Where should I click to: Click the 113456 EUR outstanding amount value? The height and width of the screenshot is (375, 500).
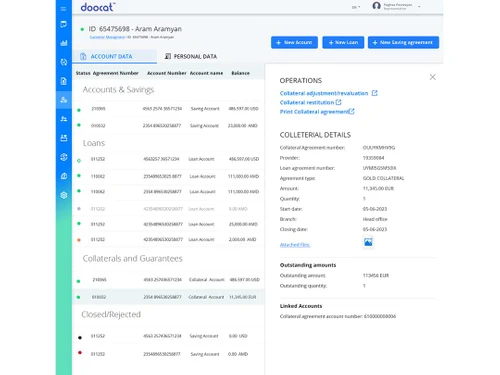376,276
